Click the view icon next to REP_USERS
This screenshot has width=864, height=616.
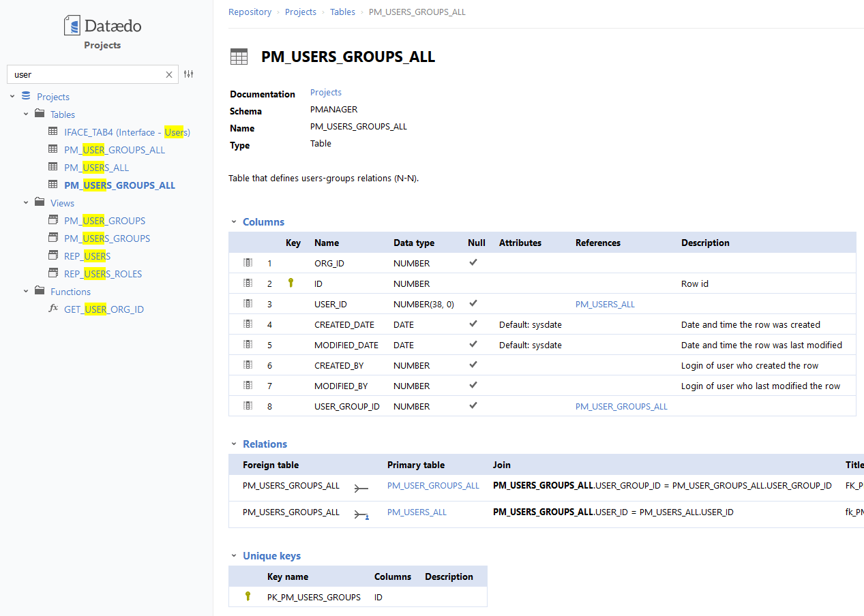53,256
